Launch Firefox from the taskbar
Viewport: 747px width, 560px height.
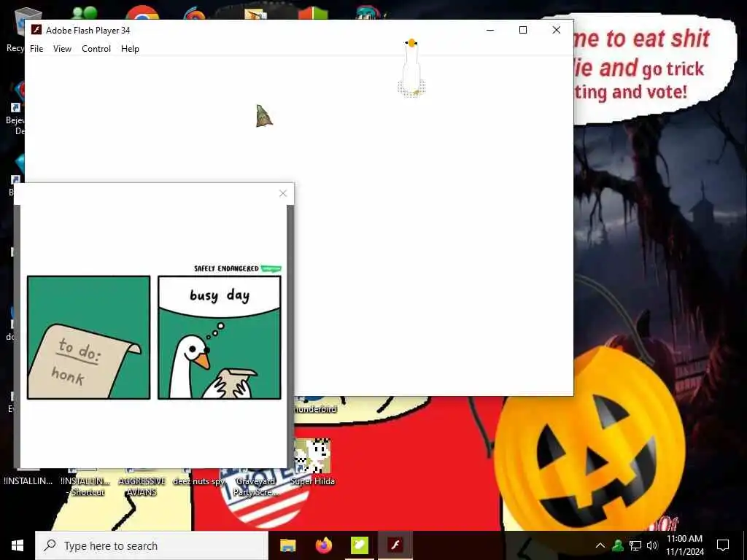(323, 545)
